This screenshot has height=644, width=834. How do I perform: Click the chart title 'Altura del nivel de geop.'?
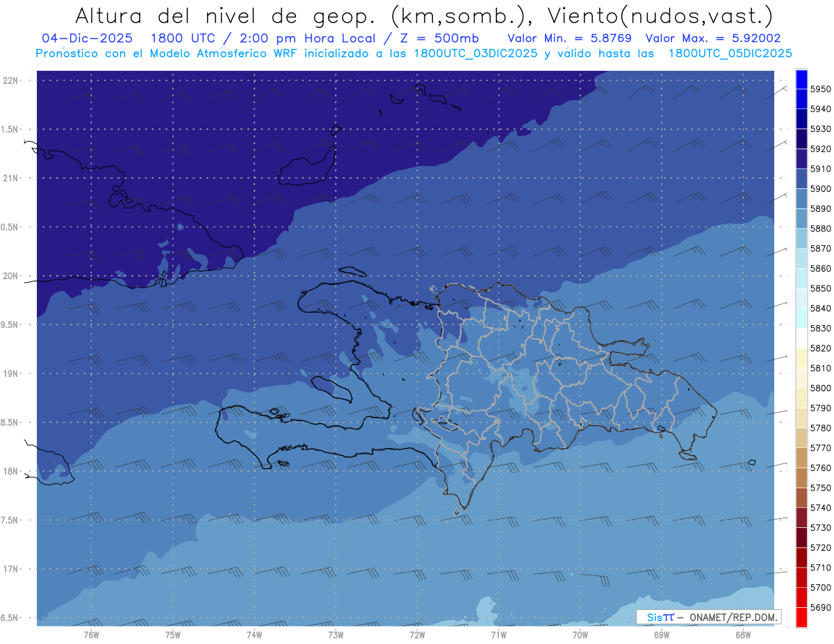point(227,15)
